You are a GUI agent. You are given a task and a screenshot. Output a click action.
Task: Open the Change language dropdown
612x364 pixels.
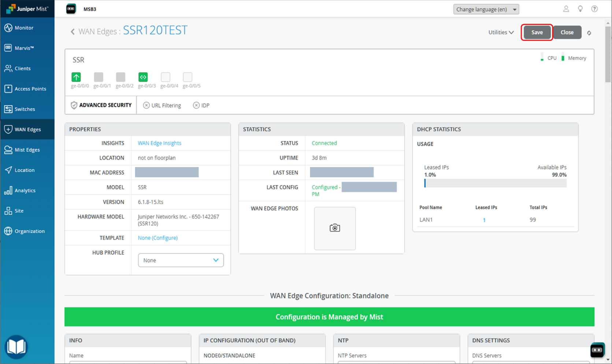pos(486,9)
